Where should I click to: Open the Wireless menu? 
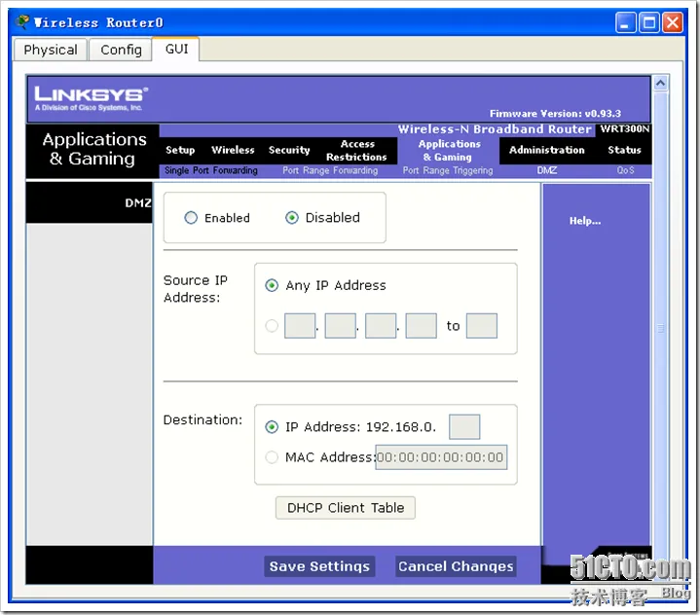point(233,150)
